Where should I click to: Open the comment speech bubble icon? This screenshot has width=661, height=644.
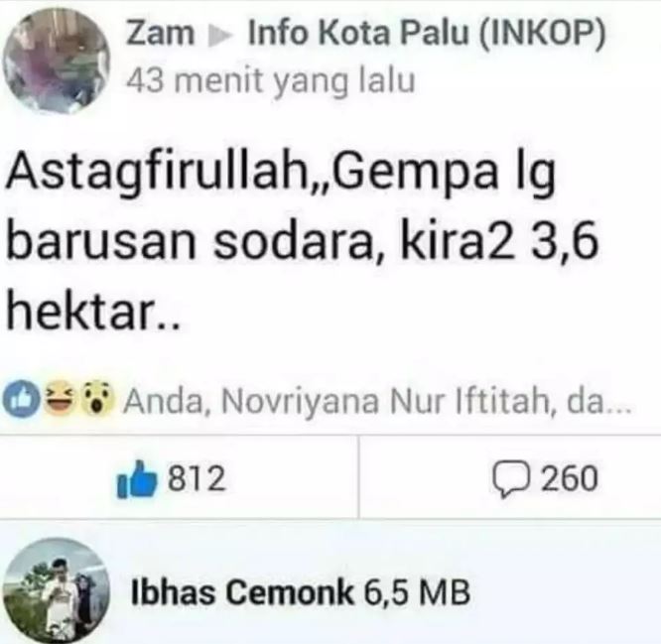511,479
